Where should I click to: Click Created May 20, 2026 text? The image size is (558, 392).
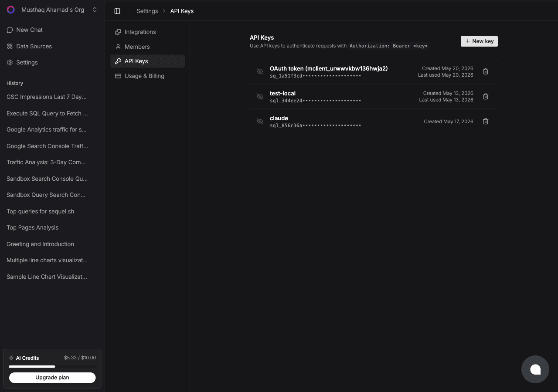coord(448,68)
